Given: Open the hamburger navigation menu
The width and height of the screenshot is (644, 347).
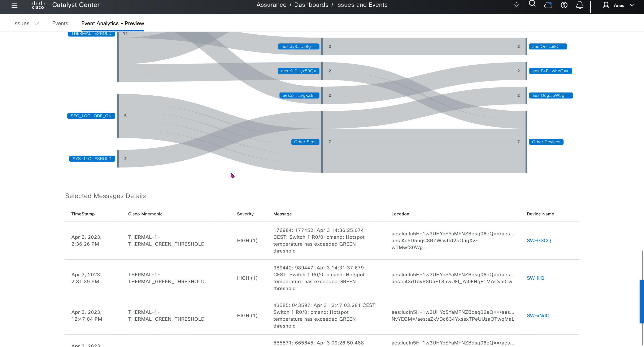Looking at the screenshot, I should click(x=14, y=5).
